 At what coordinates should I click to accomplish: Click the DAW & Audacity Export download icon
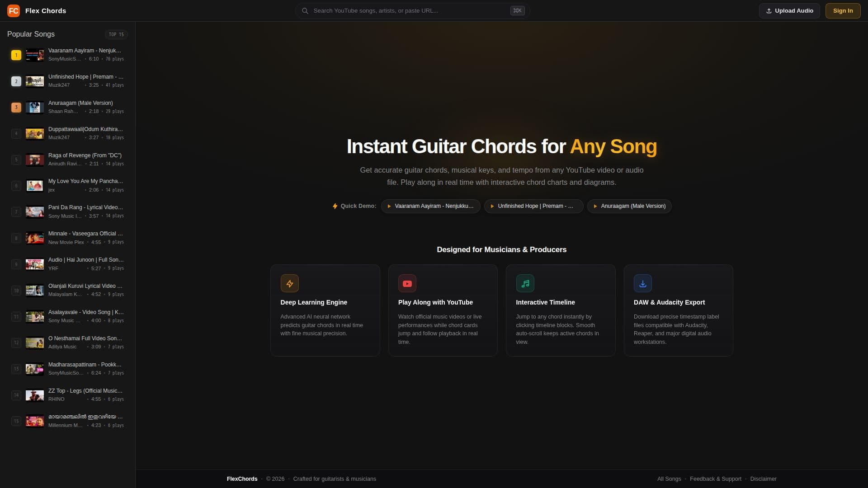643,283
